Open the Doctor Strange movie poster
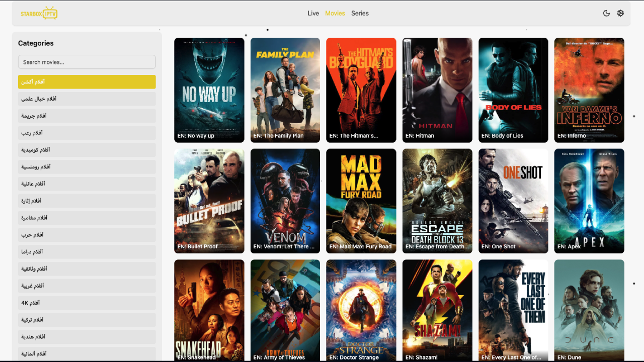The height and width of the screenshot is (362, 644). [361, 311]
